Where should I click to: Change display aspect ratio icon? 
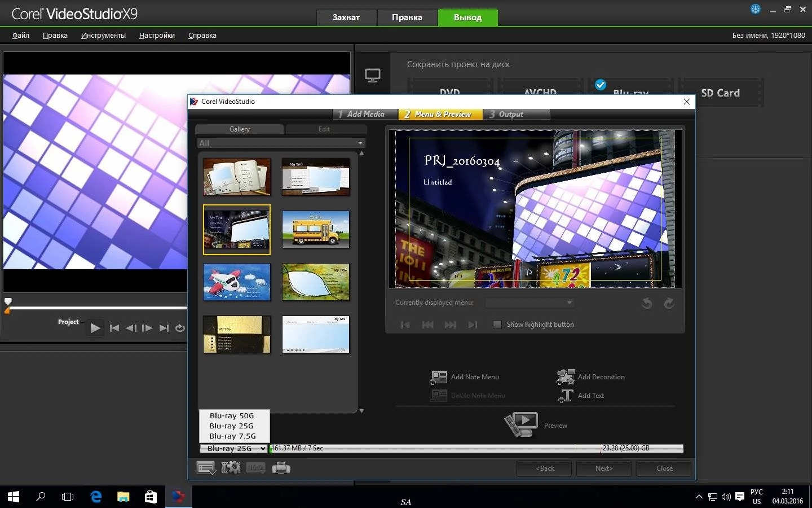tap(255, 468)
